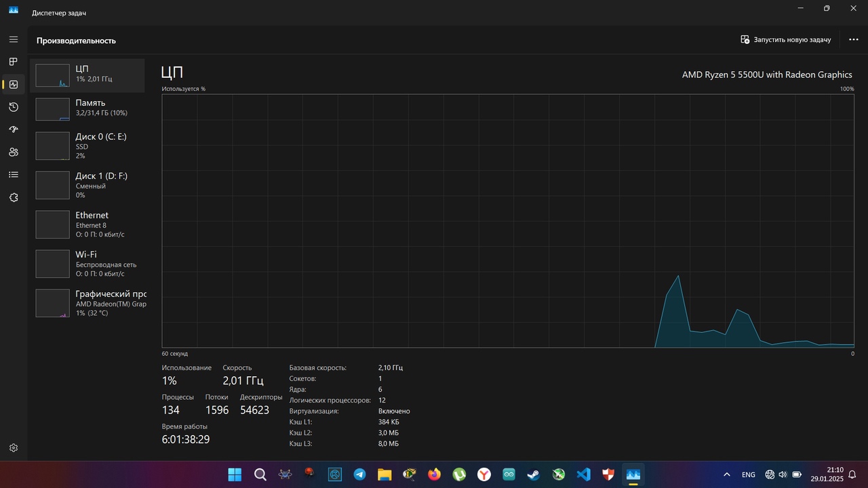Image resolution: width=868 pixels, height=488 pixels.
Task: Open the Details list page icon
Action: point(14,175)
